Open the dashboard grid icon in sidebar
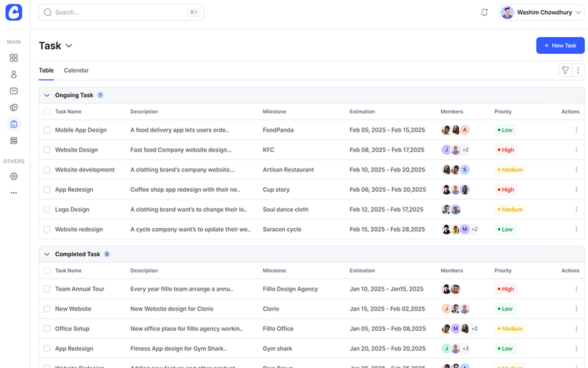The image size is (588, 368). tap(14, 57)
